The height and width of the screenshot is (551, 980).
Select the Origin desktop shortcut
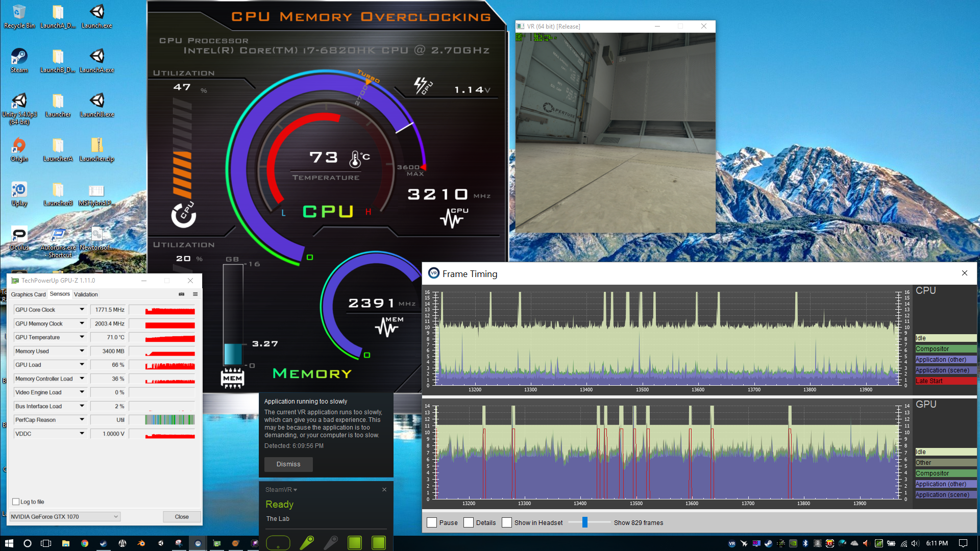point(19,149)
